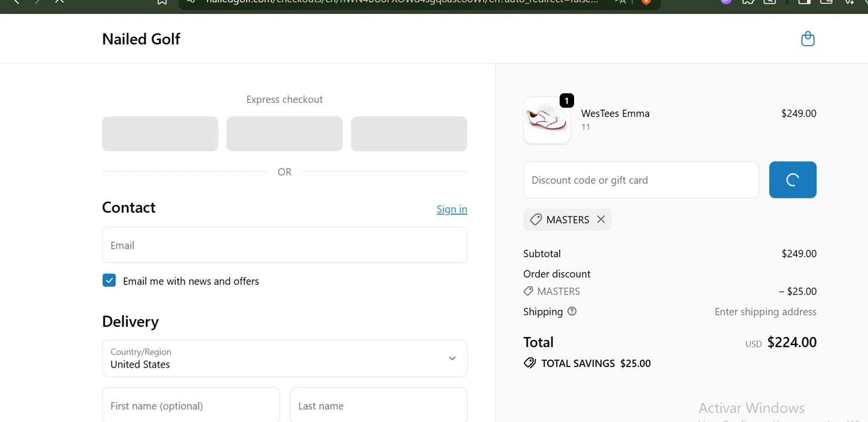Click the first express checkout button
Viewport: 868px width, 422px height.
click(160, 134)
